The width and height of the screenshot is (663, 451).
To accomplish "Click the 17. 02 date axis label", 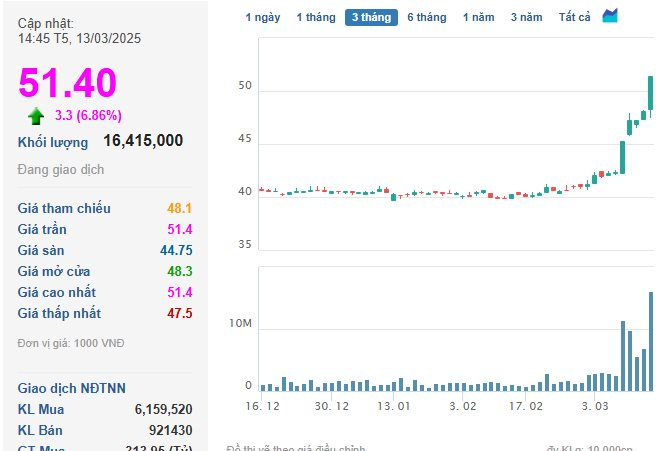I will point(526,407).
